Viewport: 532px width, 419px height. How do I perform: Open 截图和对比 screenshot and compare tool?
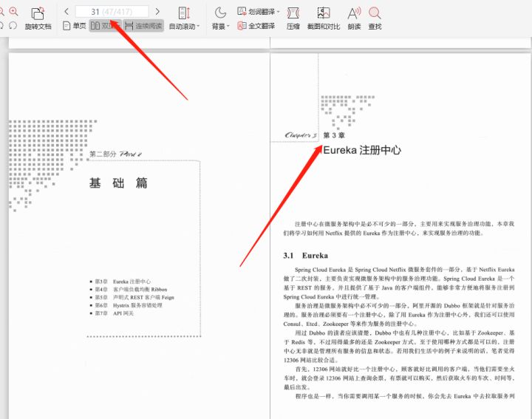coord(324,18)
